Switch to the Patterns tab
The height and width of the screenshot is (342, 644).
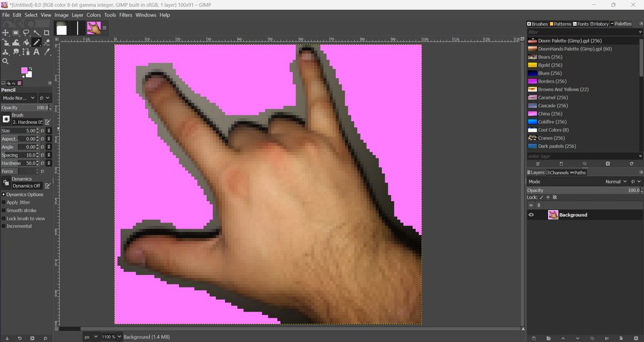tap(560, 24)
